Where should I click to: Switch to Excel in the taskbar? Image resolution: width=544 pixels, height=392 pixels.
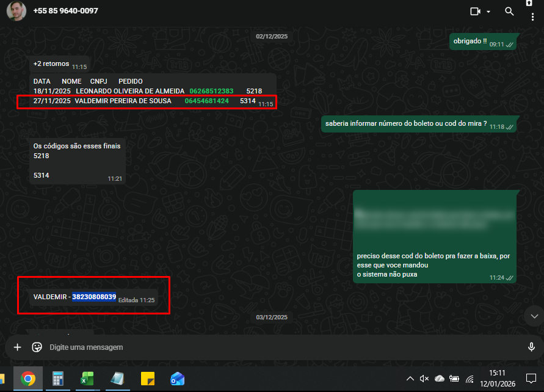coord(87,379)
